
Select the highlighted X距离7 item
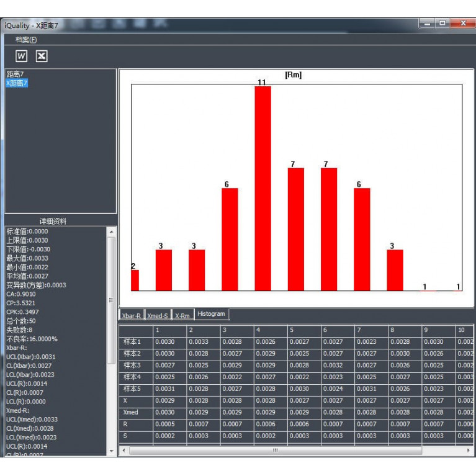pyautogui.click(x=17, y=83)
